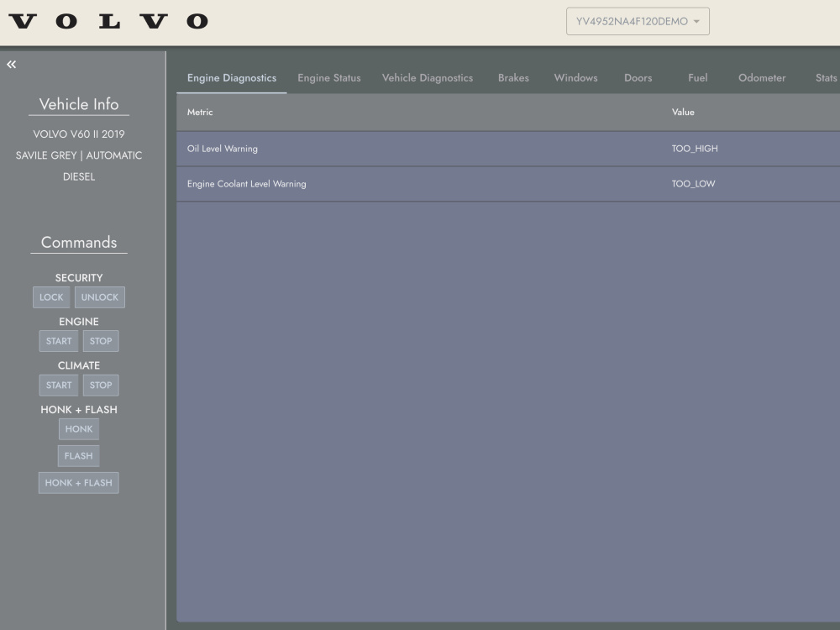Screen dimensions: 840x630
Task: Click the VOLVO V60 II 2019 text
Action: [x=79, y=134]
